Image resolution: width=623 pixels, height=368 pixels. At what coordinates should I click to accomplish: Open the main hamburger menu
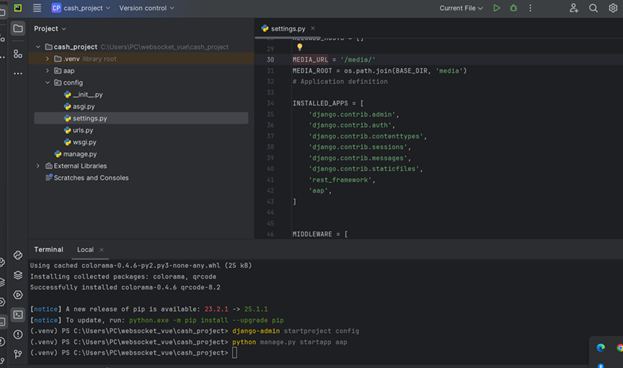click(x=37, y=8)
